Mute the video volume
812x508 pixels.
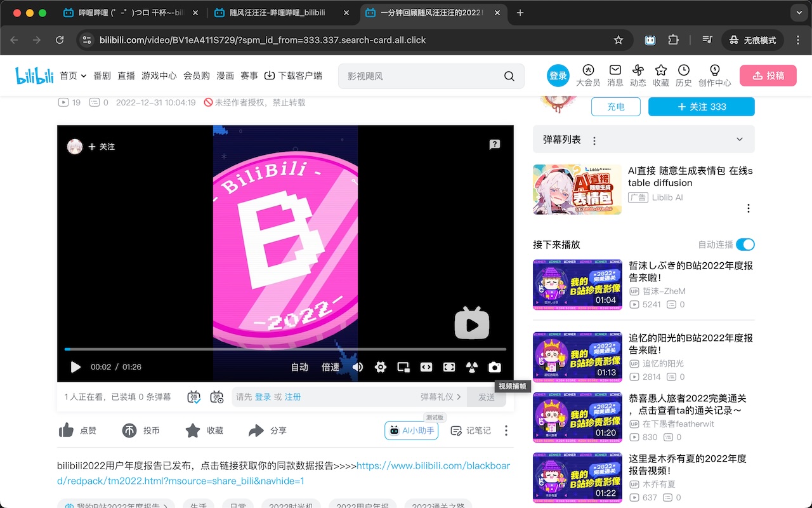click(x=357, y=367)
